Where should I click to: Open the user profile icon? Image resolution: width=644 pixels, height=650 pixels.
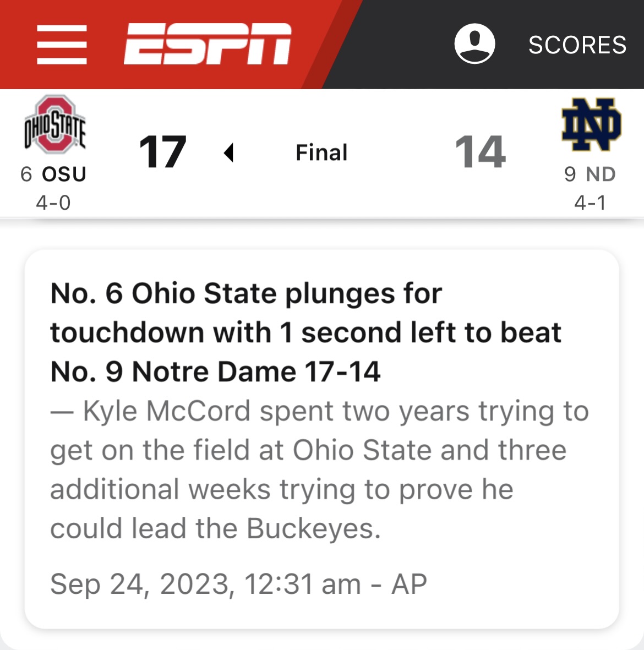[x=474, y=44]
